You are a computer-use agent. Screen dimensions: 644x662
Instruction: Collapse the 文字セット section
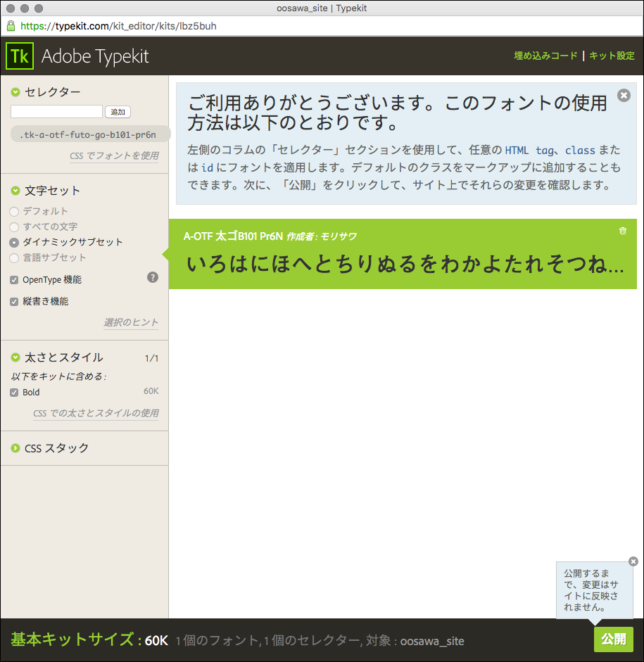pyautogui.click(x=15, y=191)
